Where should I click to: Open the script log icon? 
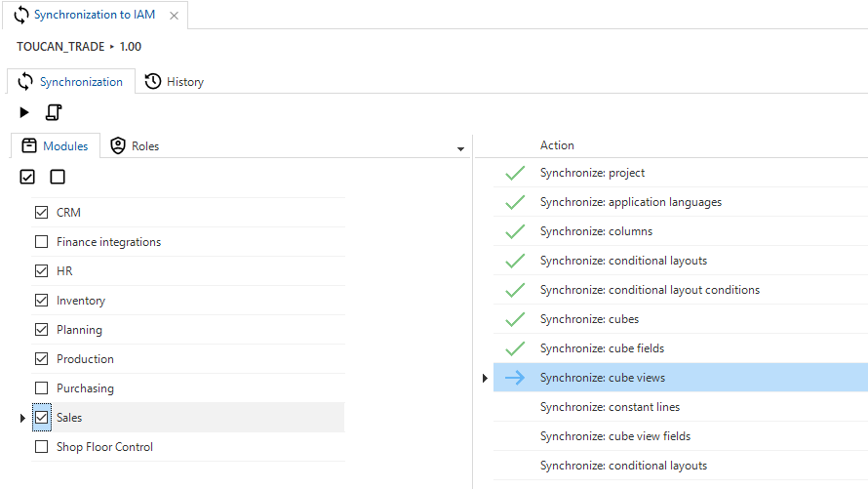54,112
